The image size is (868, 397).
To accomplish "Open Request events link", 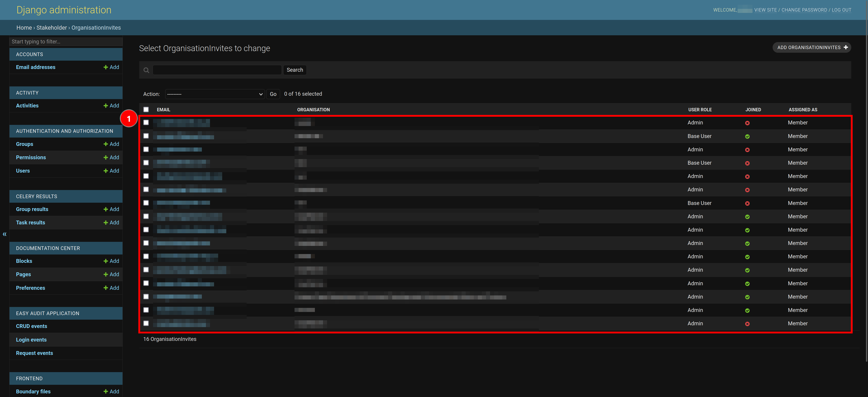I will 34,353.
